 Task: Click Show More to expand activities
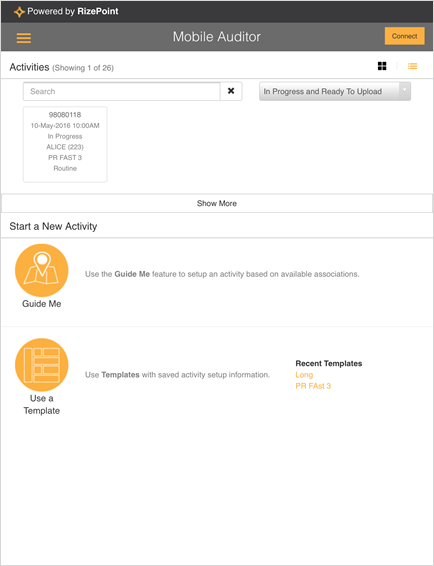pyautogui.click(x=217, y=203)
